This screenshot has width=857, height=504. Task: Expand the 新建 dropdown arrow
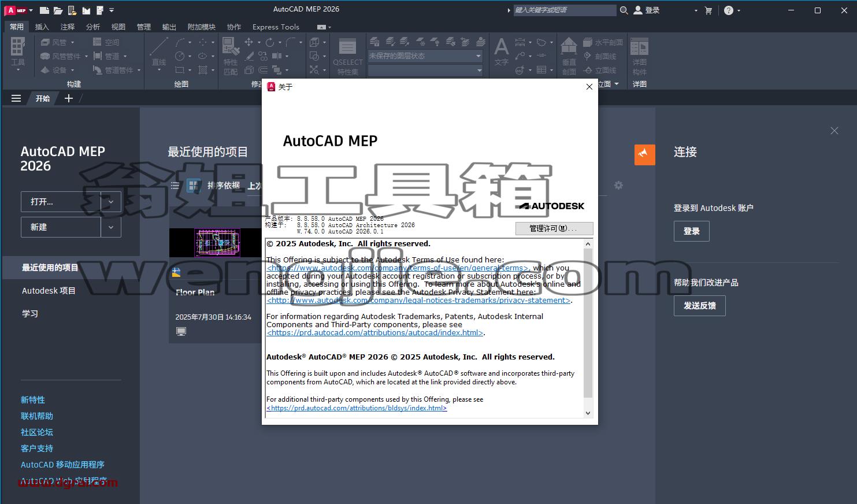(111, 227)
